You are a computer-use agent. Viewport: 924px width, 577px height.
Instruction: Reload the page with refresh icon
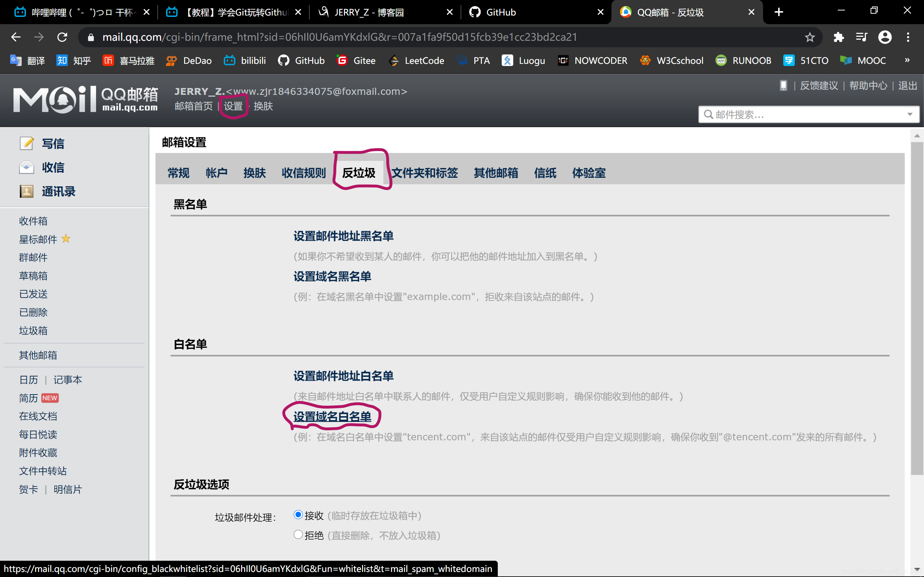[62, 37]
